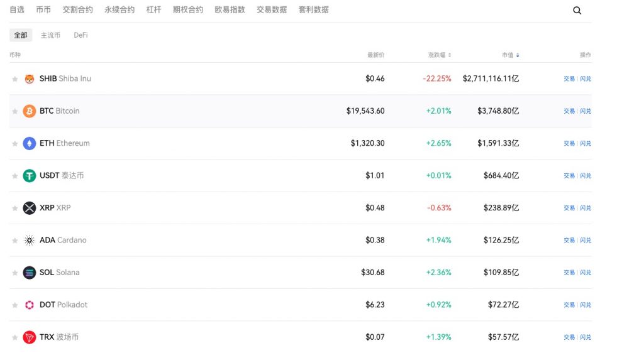The width and height of the screenshot is (644, 353).
Task: Click 闪兑 link for ETH
Action: click(586, 143)
